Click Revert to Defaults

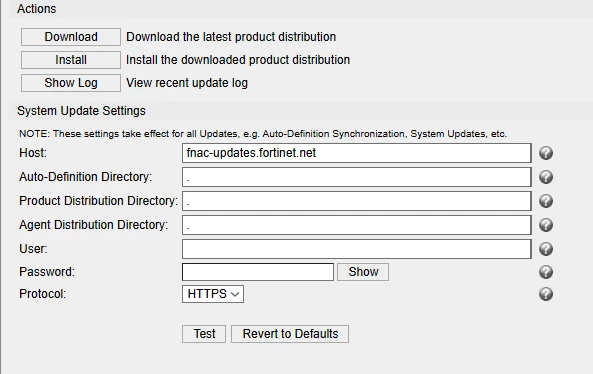290,334
